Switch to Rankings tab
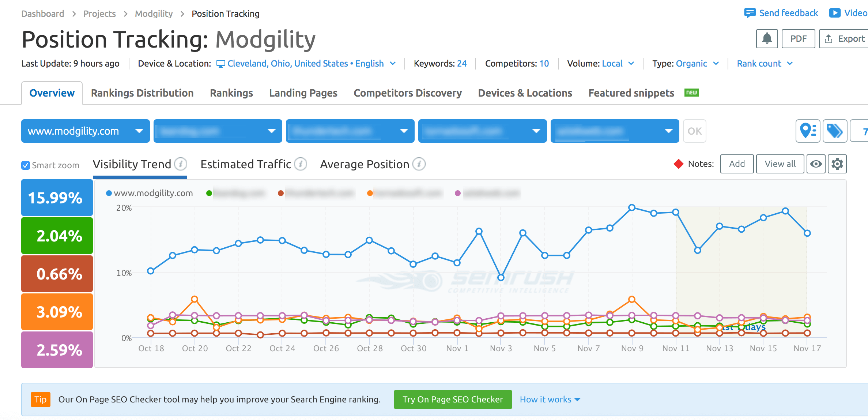The image size is (868, 420). click(231, 93)
